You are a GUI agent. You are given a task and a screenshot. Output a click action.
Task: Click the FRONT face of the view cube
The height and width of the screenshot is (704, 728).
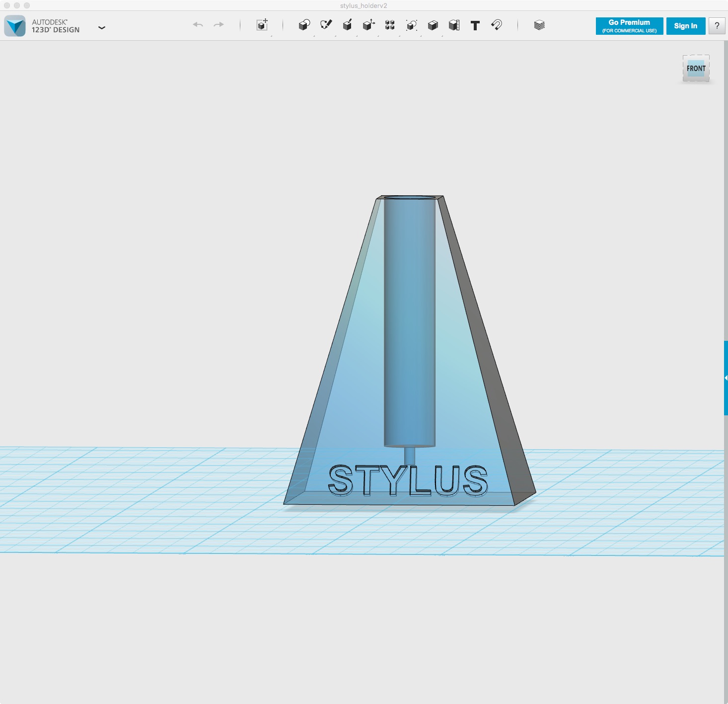click(696, 69)
